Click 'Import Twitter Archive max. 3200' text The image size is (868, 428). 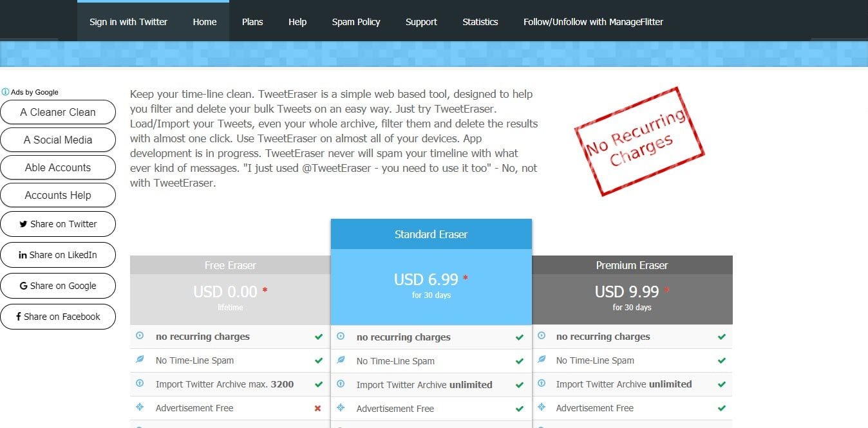point(225,384)
